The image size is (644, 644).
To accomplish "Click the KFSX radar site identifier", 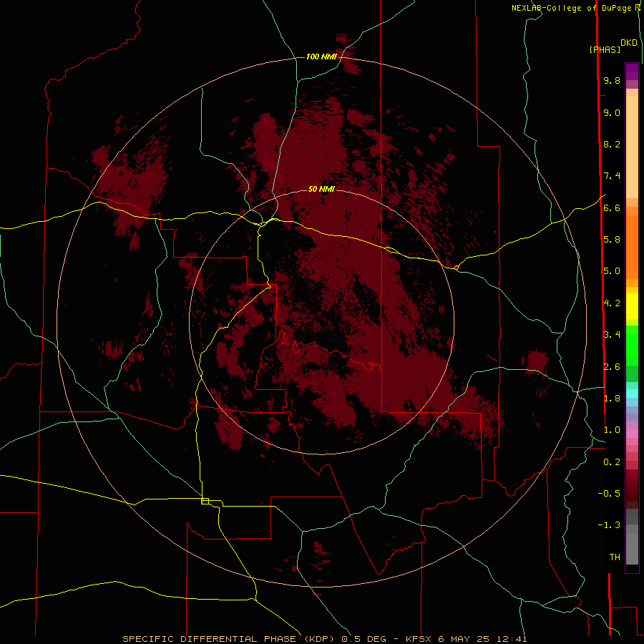I will [419, 639].
